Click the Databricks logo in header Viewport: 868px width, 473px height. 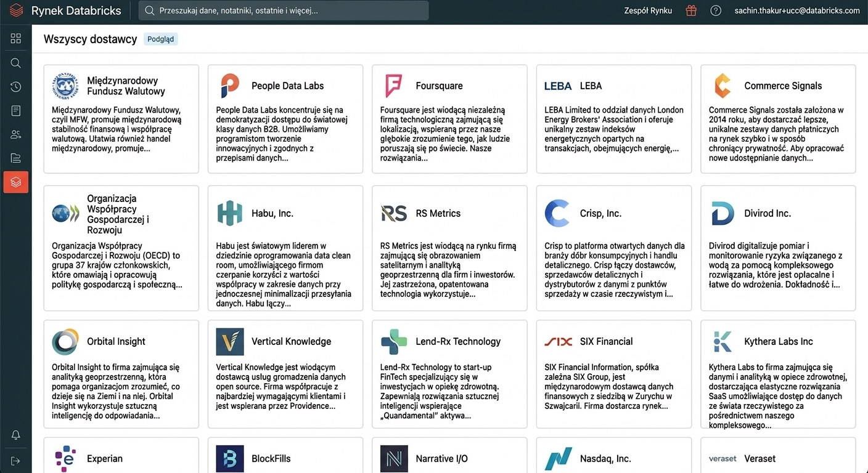pos(17,10)
